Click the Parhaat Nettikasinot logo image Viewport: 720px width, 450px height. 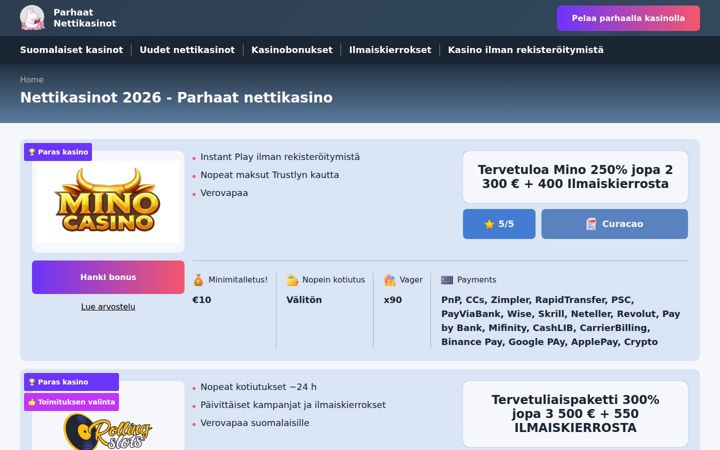[x=32, y=18]
